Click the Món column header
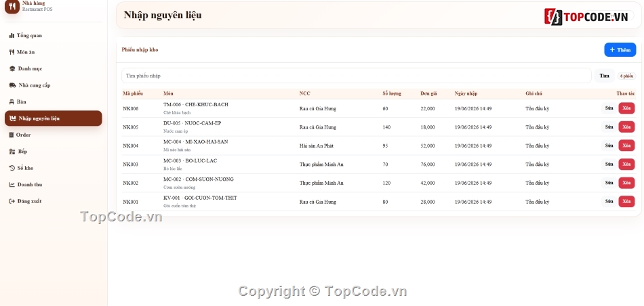The image size is (644, 306). click(168, 93)
